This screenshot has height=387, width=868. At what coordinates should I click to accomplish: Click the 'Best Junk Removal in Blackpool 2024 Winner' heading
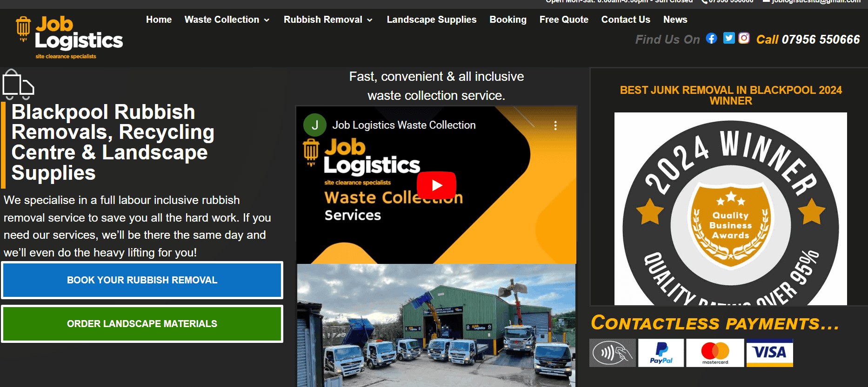point(731,95)
